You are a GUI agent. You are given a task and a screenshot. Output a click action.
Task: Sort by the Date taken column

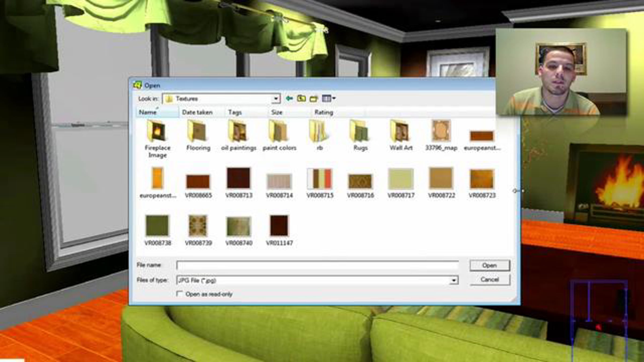click(x=197, y=112)
